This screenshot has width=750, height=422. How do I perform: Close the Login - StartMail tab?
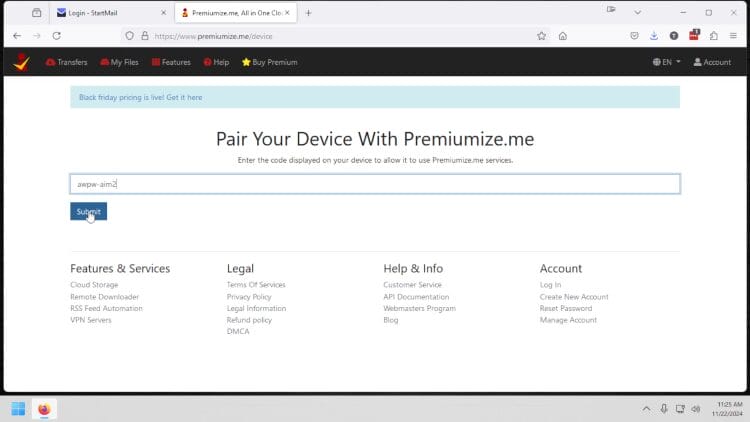[164, 13]
